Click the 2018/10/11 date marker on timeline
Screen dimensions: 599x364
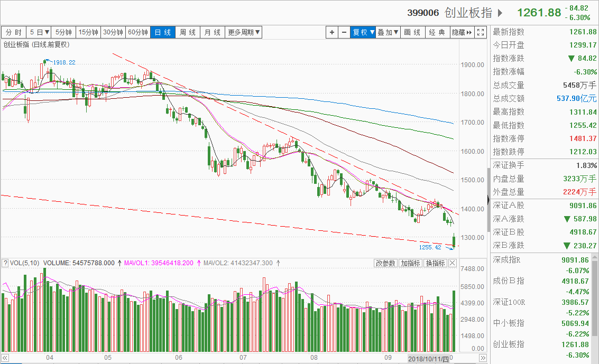tap(429, 358)
